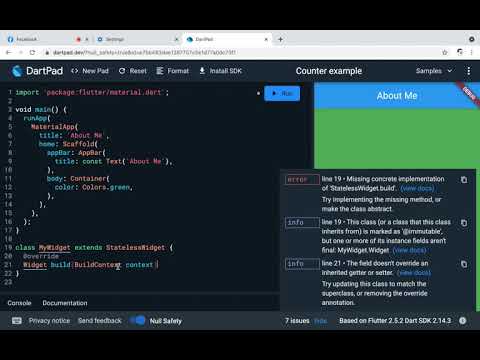Click the @override annotation on line 20
480x360 pixels.
coord(41,256)
